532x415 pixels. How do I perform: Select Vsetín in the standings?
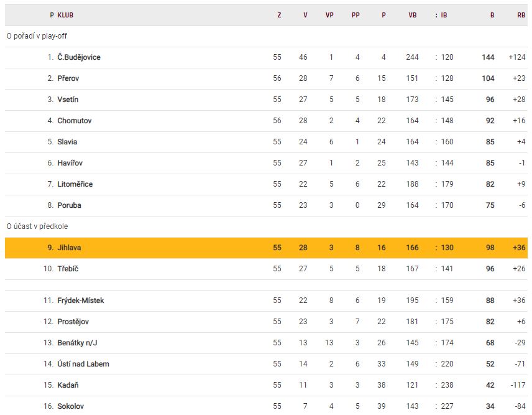[x=68, y=100]
